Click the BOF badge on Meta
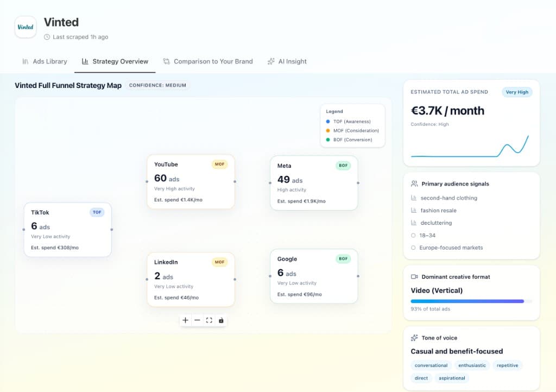 pos(343,166)
